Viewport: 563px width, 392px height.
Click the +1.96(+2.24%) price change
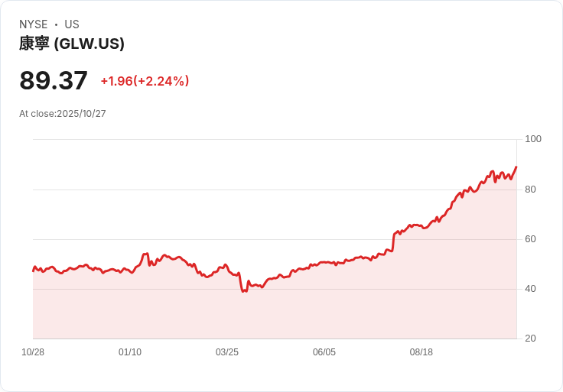coord(145,81)
